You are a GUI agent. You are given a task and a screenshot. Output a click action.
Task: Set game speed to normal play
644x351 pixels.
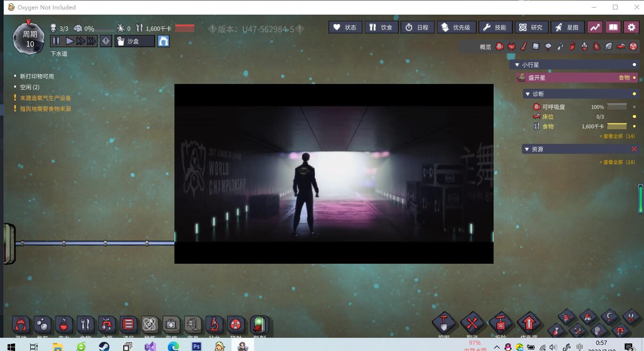point(70,41)
